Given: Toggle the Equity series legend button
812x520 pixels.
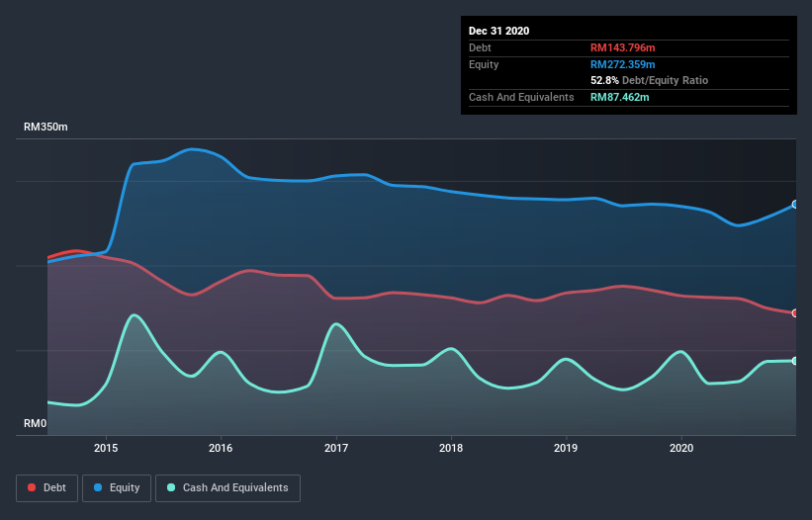Looking at the screenshot, I should tap(117, 488).
